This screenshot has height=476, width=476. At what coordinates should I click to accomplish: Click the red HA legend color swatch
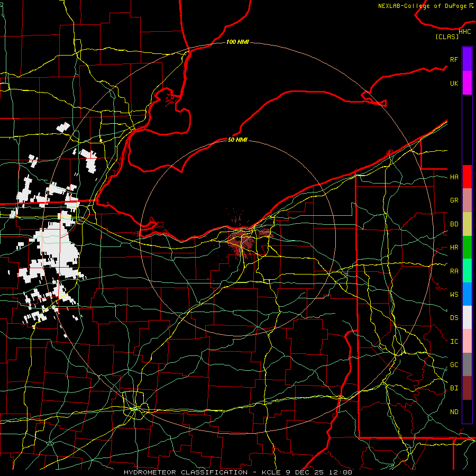467,177
